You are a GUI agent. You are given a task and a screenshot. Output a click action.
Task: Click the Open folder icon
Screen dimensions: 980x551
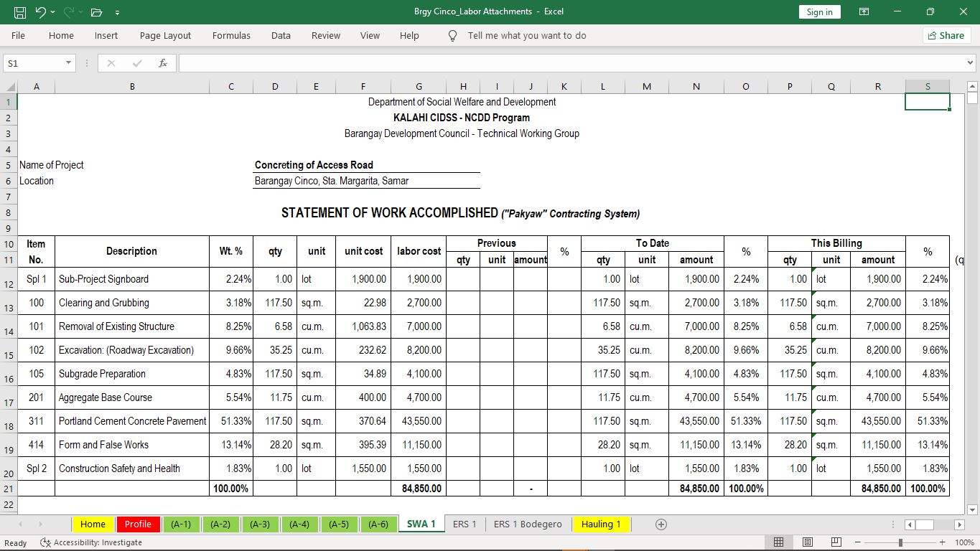96,11
